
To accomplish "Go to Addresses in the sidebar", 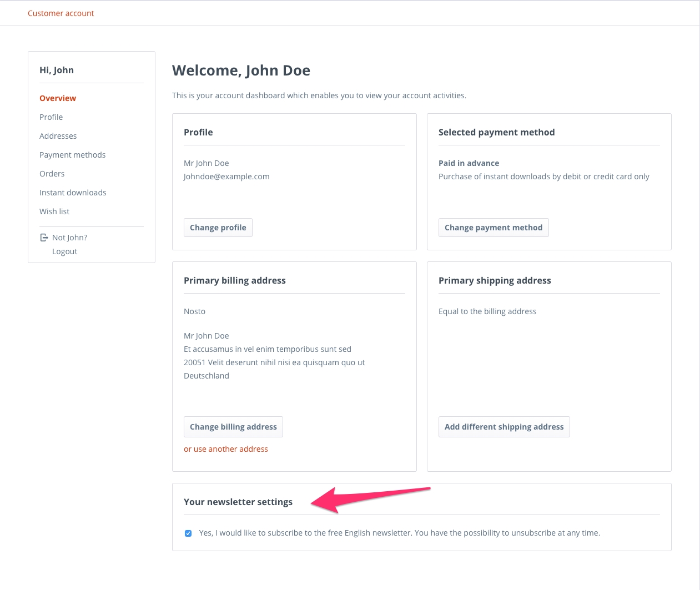I will (x=58, y=136).
